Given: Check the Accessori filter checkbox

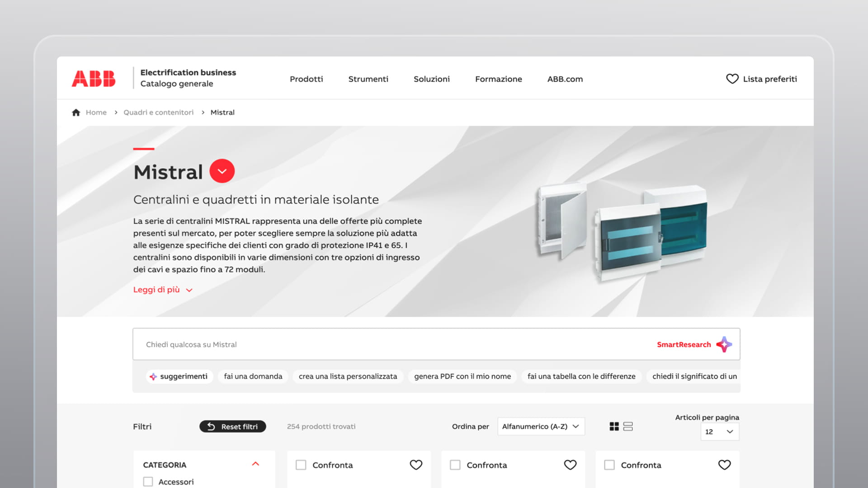Looking at the screenshot, I should 148,482.
